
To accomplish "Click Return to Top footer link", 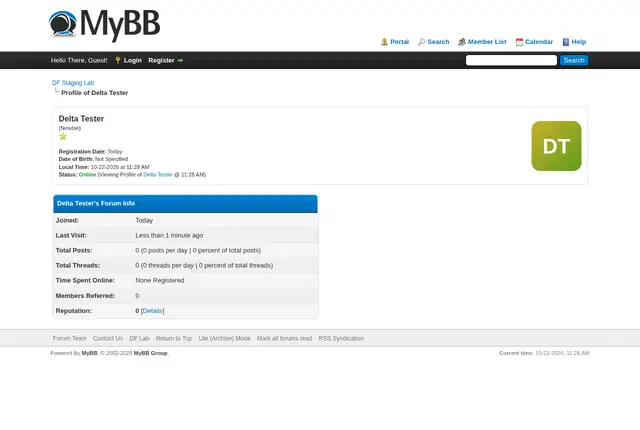I will [x=174, y=339].
